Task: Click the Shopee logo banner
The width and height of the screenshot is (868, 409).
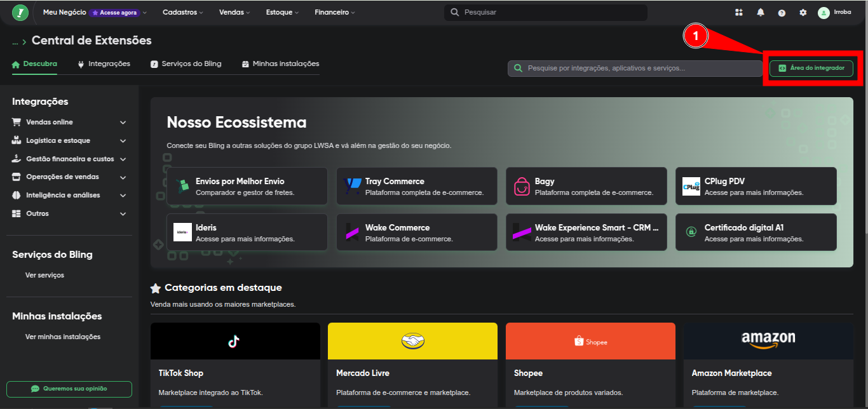Action: (x=590, y=341)
